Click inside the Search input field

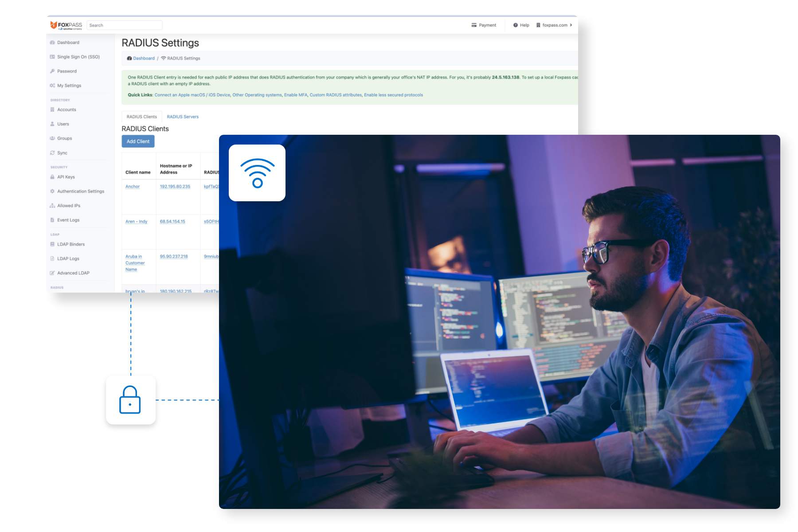(124, 25)
